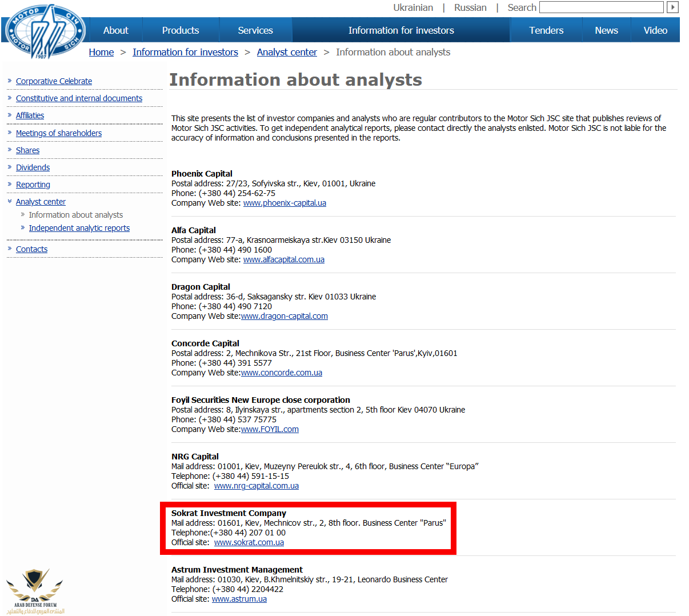Open the About menu
The width and height of the screenshot is (689, 616).
tap(115, 30)
